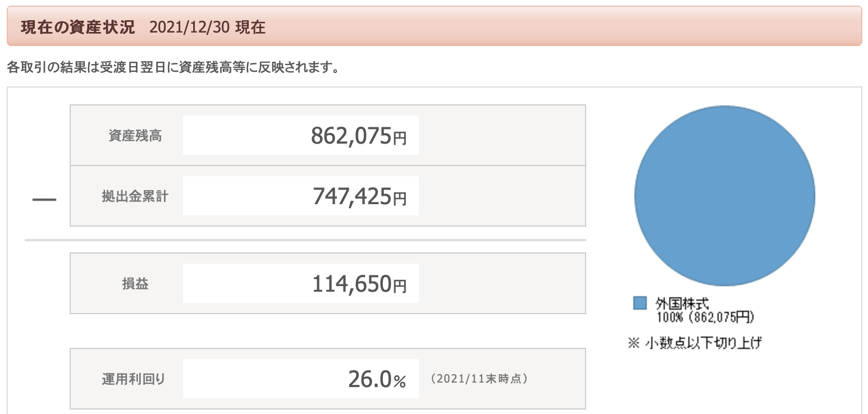The height and width of the screenshot is (414, 868).
Task: Select the 損益 value 114,650円
Action: pyautogui.click(x=359, y=283)
